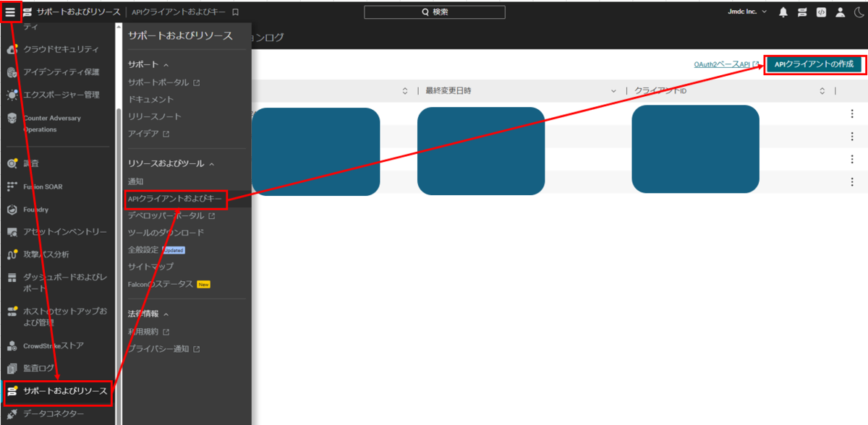This screenshot has width=868, height=425.
Task: Collapse the サポート section
Action: click(x=148, y=65)
